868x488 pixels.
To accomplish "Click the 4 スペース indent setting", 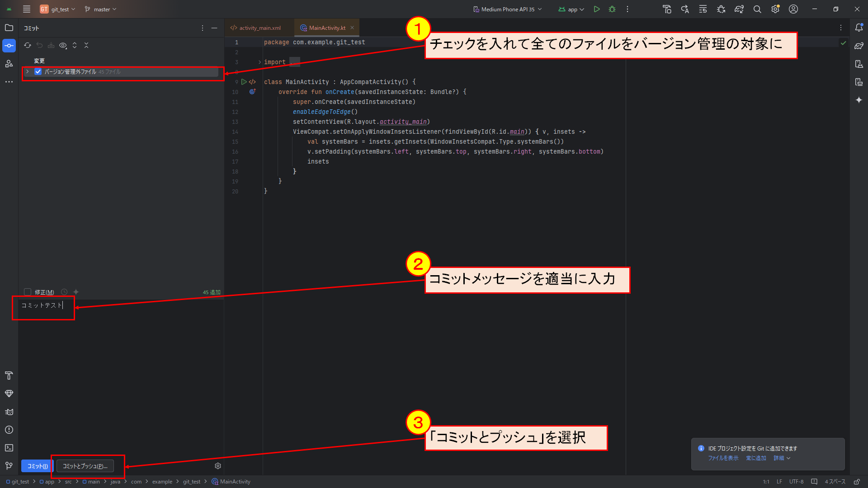I will tap(835, 482).
